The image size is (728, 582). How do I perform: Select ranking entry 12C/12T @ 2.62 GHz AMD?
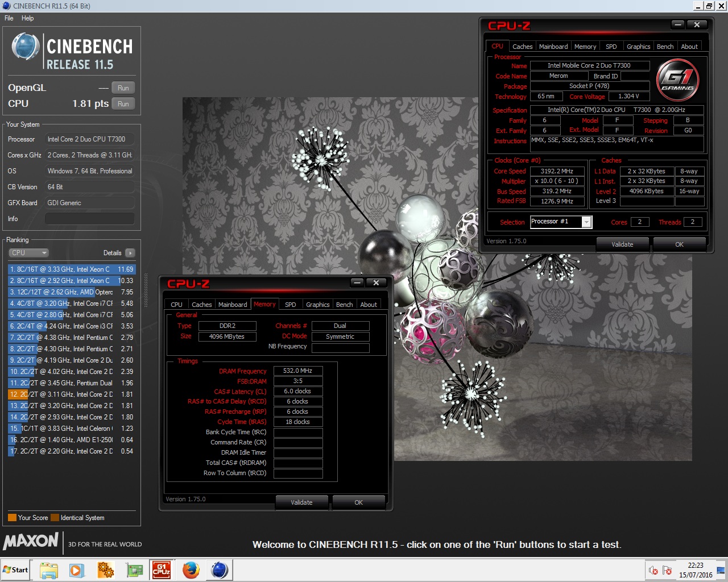click(72, 292)
